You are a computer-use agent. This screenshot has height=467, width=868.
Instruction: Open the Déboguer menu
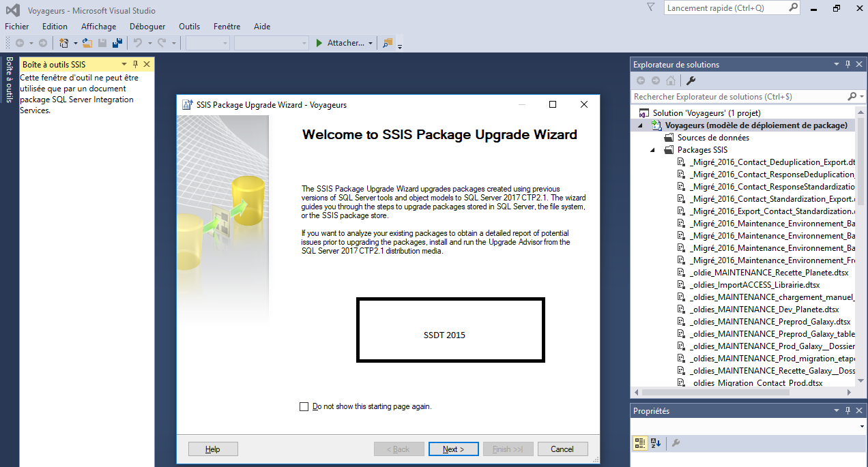[x=147, y=27]
